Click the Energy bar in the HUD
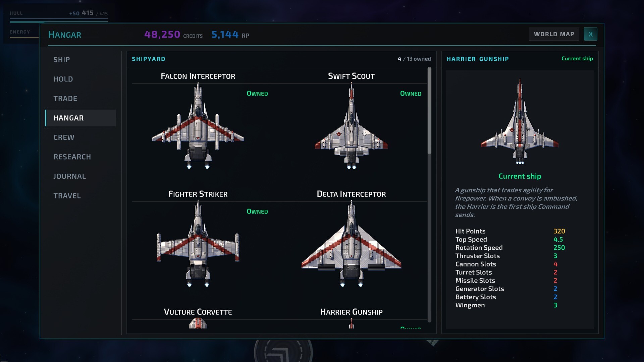Screen dimensions: 644x362 click(24, 37)
